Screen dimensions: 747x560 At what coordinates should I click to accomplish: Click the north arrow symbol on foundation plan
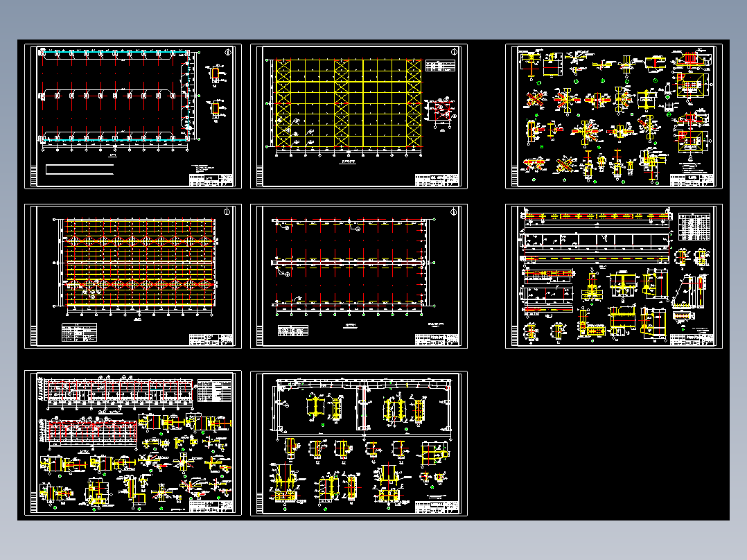228,53
